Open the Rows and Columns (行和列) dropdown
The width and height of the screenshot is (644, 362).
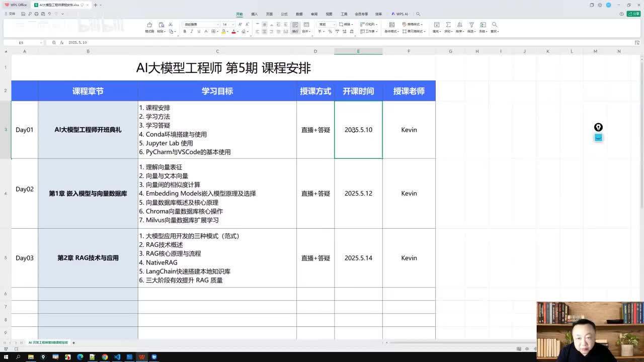(369, 24)
